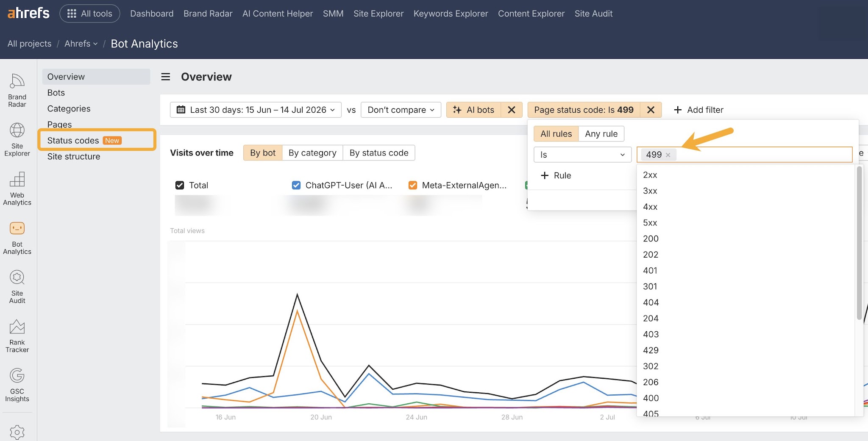The width and height of the screenshot is (868, 441).
Task: Go to All projects breadcrumb
Action: pyautogui.click(x=29, y=44)
